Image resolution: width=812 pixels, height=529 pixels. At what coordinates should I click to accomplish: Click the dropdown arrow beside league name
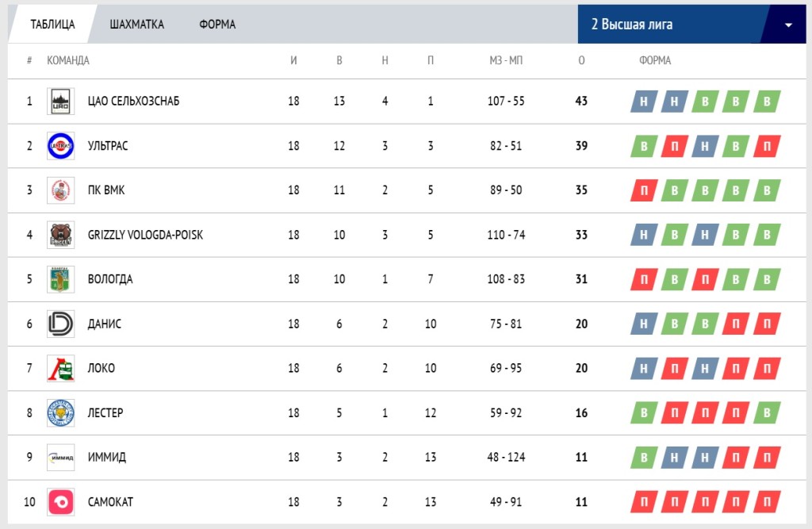pyautogui.click(x=788, y=25)
